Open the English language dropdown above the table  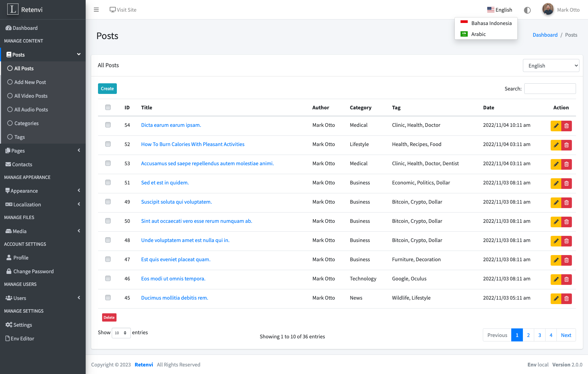(551, 65)
